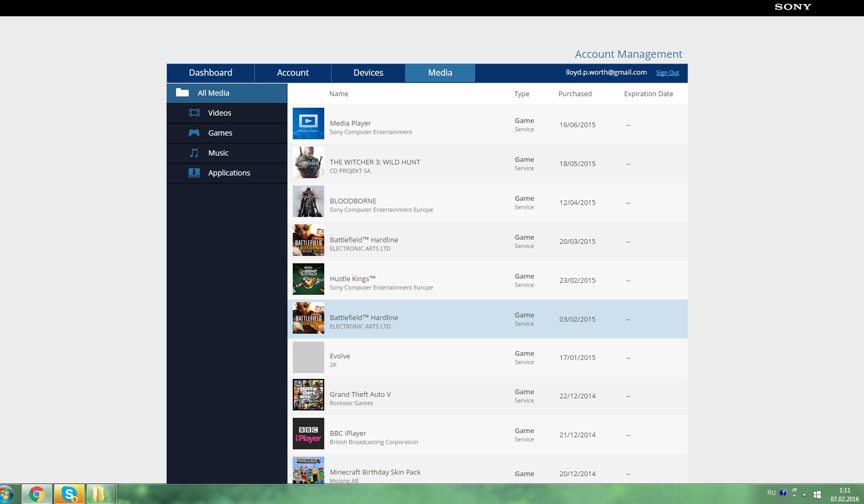
Task: Sort by the Name column header
Action: click(x=338, y=94)
